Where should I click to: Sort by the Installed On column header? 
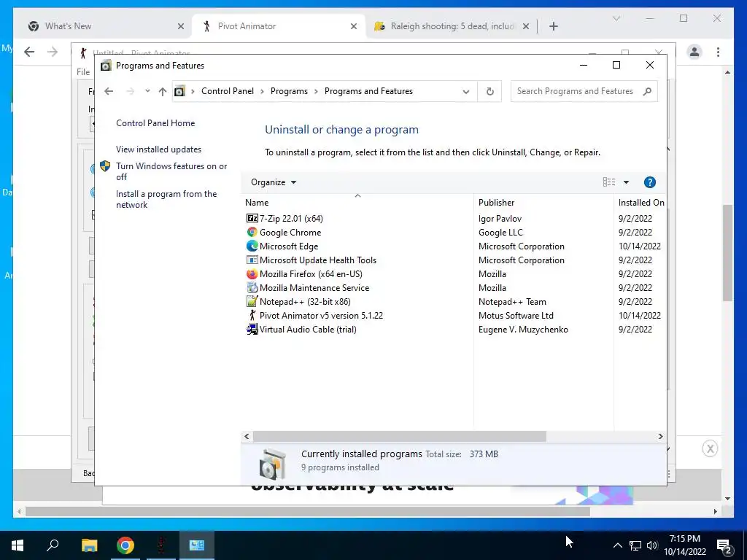[640, 203]
